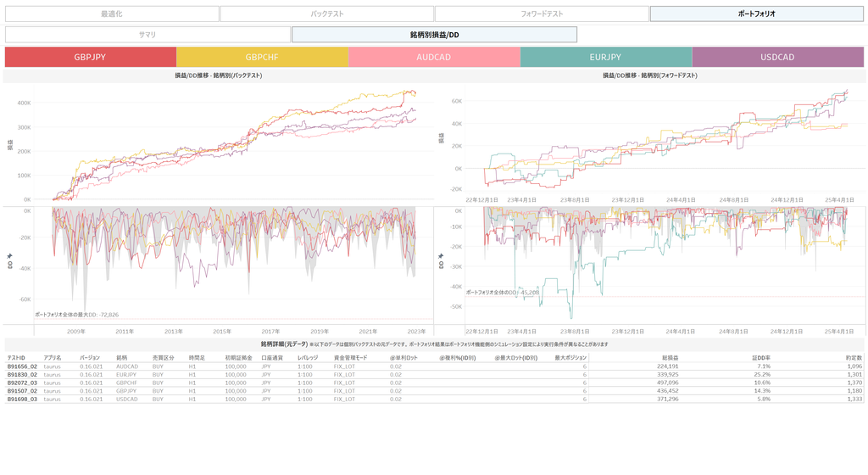Click the 約定数 column header

(x=853, y=358)
